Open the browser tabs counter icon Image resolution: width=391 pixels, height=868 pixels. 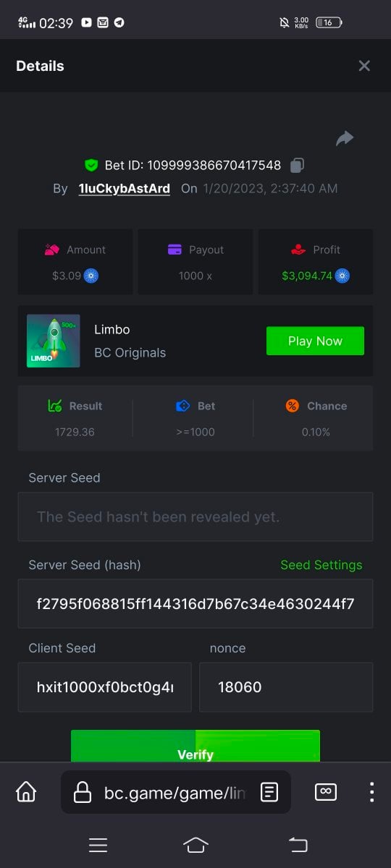coord(326,791)
